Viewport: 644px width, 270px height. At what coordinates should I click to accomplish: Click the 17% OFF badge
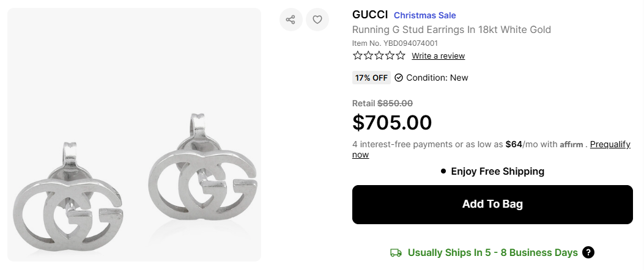click(371, 78)
